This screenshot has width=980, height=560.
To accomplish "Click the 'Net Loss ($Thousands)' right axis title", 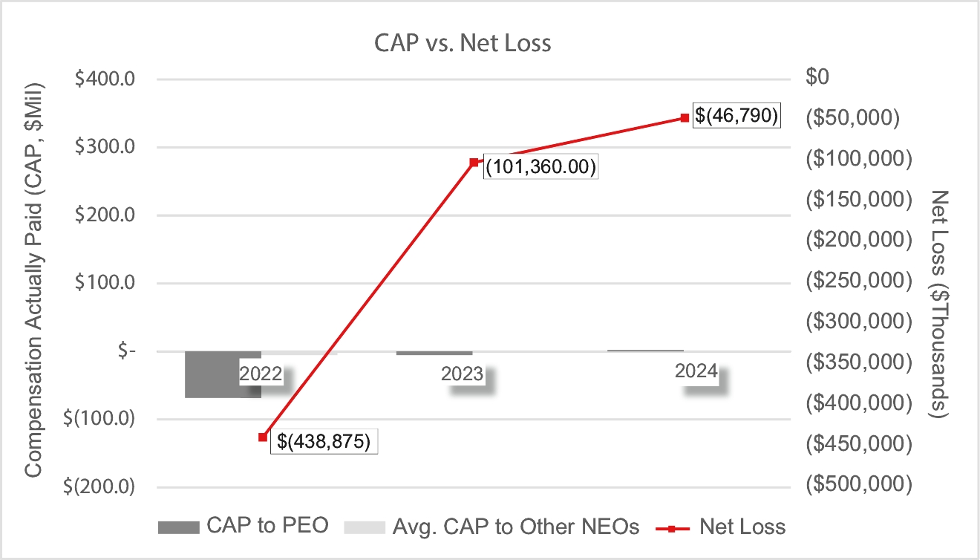I will coord(941,305).
